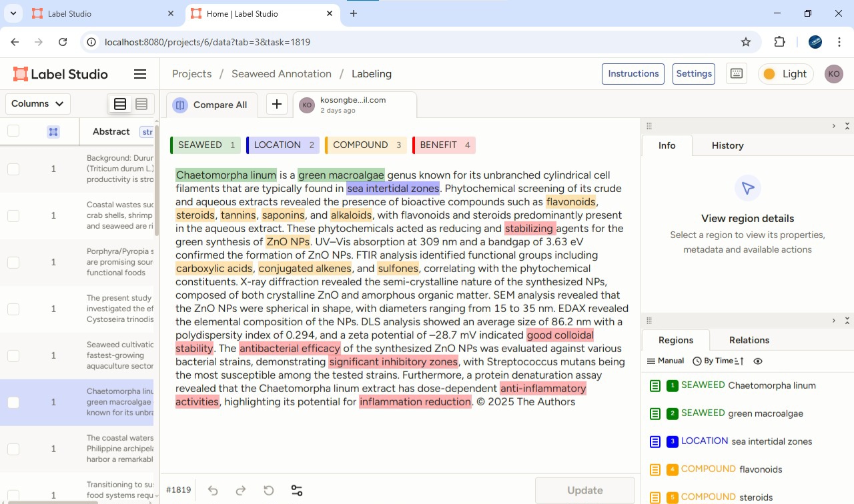The height and width of the screenshot is (504, 854).
Task: Click the Label Studio logo
Action: (x=60, y=74)
